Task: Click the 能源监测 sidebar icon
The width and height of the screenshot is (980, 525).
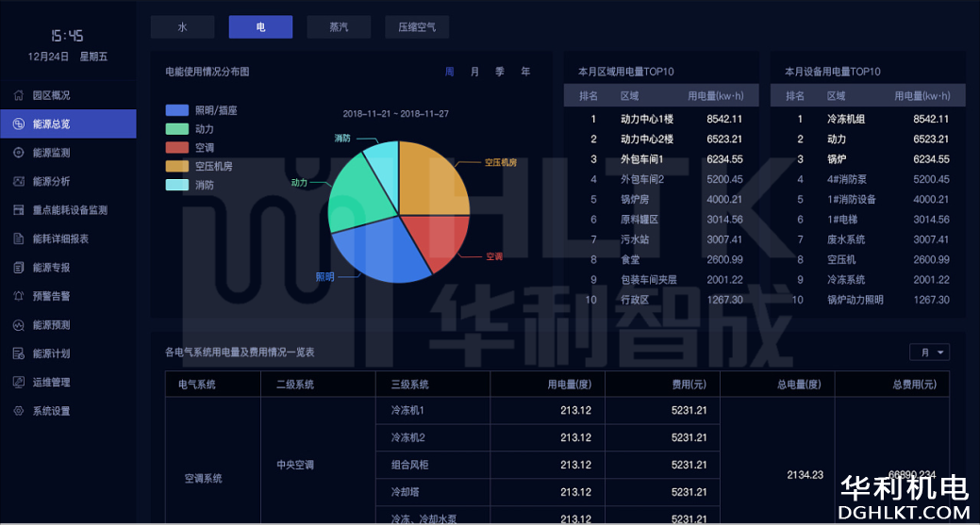Action: [x=19, y=153]
